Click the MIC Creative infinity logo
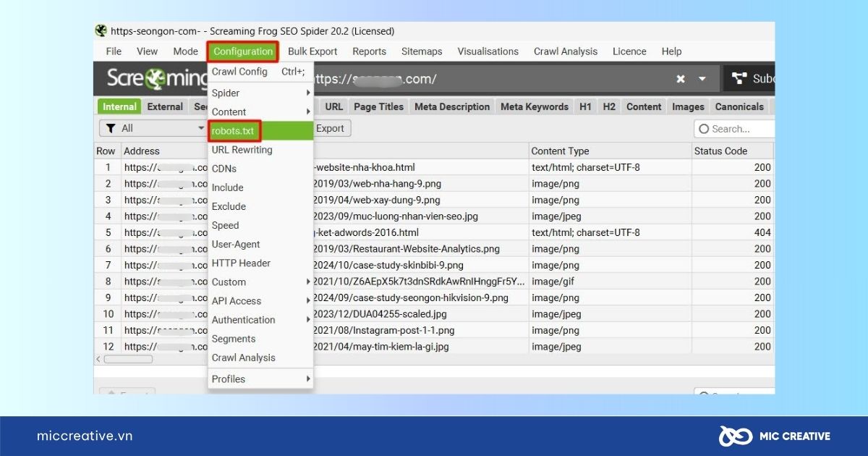 coord(734,436)
